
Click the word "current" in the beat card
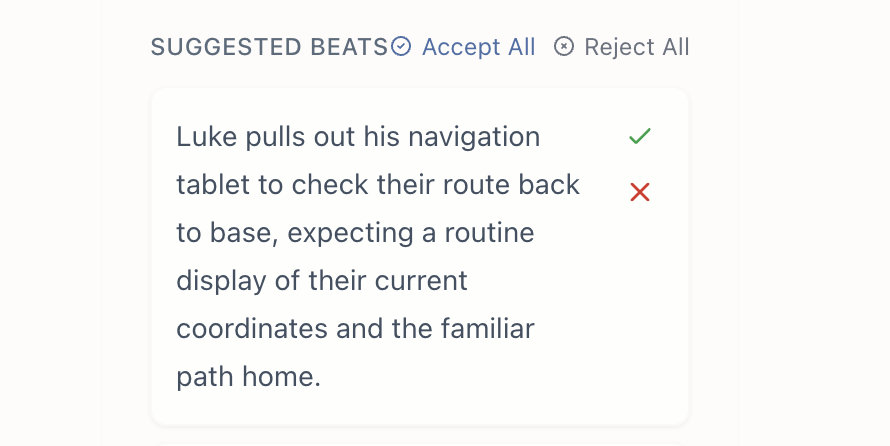click(420, 281)
